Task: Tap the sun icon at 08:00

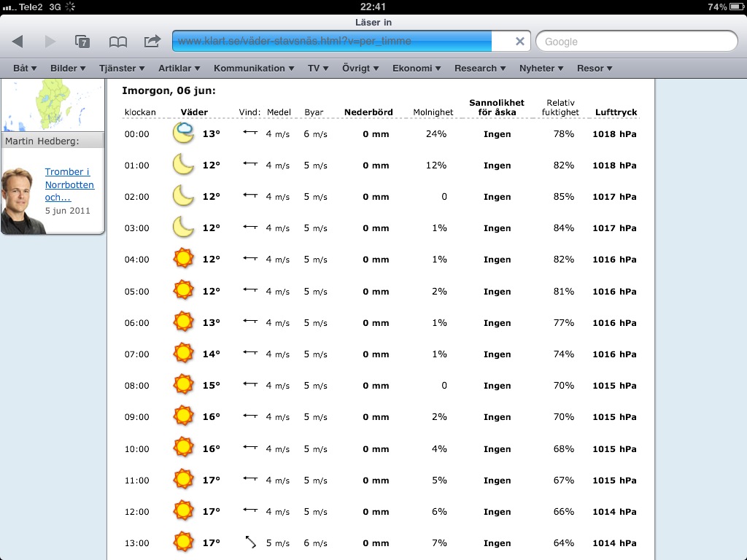Action: [x=183, y=384]
